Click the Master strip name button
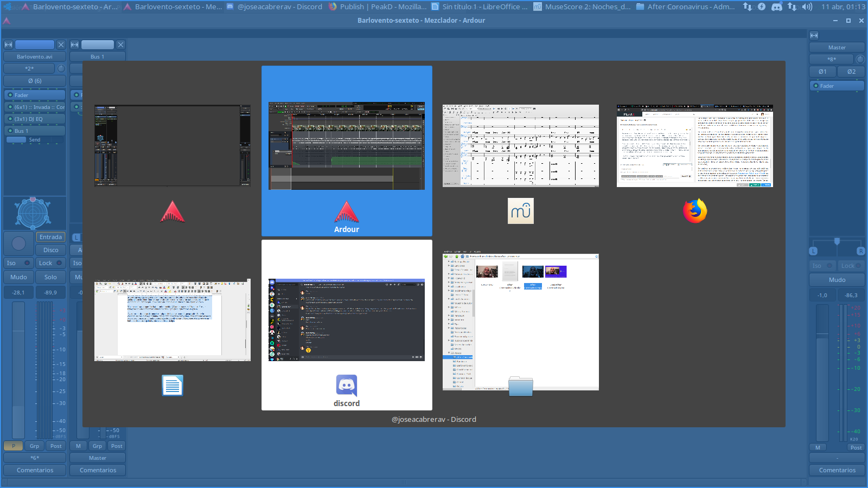Viewport: 868px width, 488px height. click(x=837, y=47)
